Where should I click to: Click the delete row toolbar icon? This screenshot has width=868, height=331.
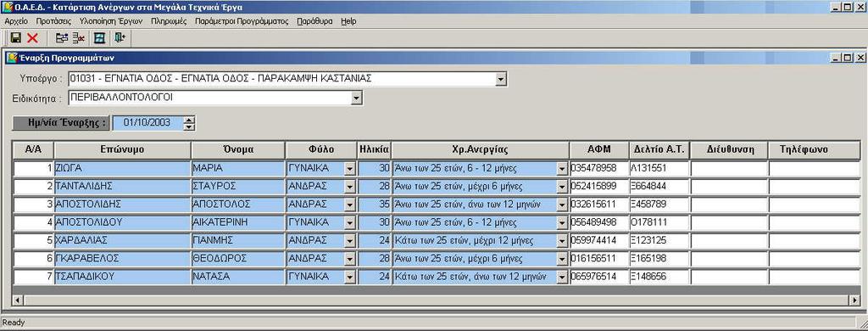click(x=79, y=38)
